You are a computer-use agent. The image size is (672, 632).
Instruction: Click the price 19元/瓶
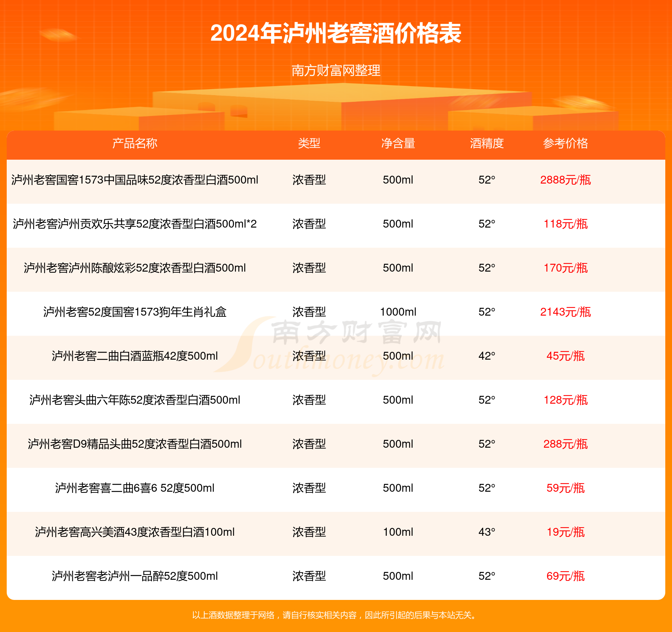[566, 532]
